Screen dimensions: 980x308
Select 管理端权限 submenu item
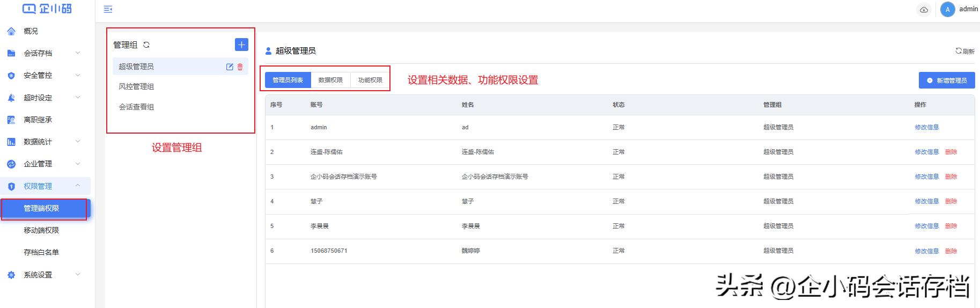46,208
